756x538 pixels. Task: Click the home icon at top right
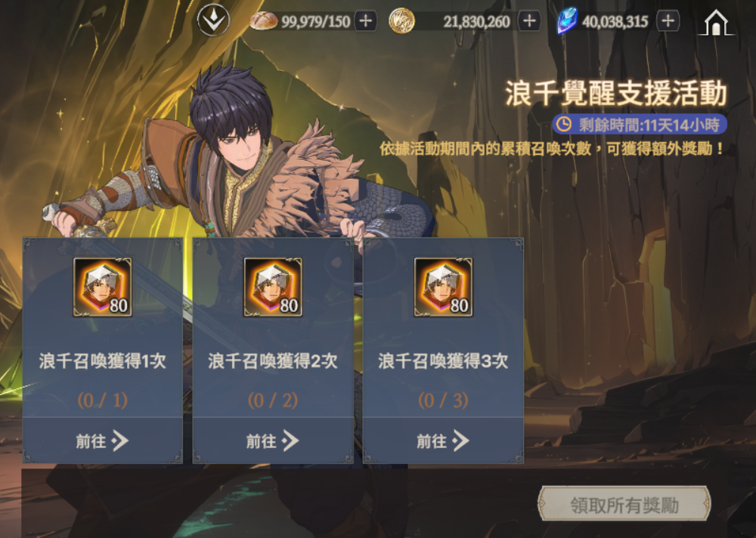tap(715, 22)
